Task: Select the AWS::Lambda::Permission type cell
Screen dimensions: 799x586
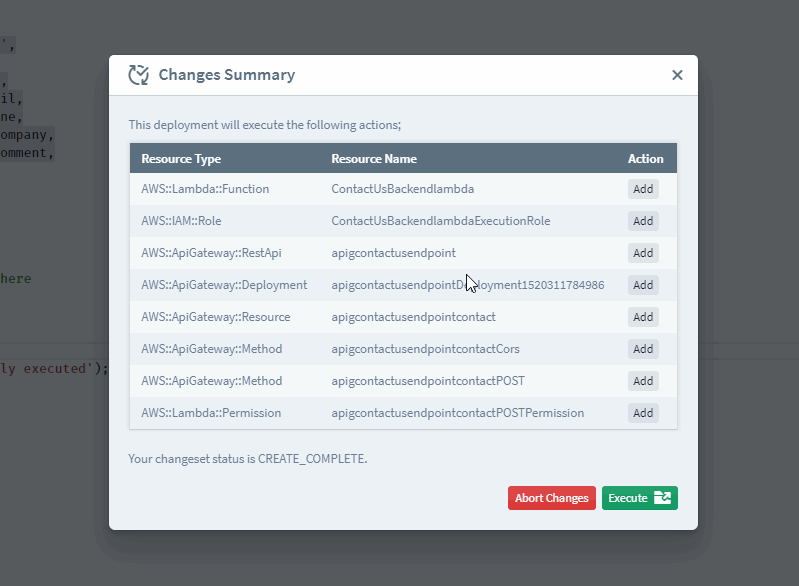Action: (211, 413)
